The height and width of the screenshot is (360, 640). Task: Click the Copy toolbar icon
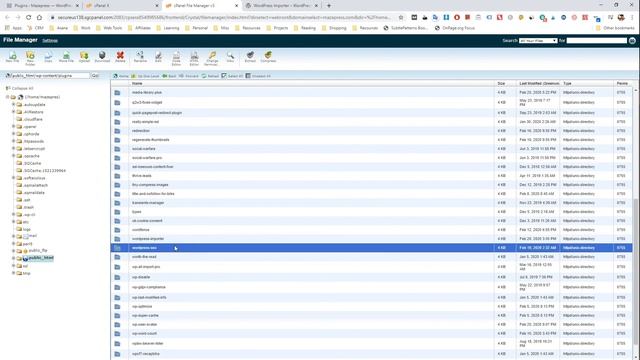pos(48,56)
